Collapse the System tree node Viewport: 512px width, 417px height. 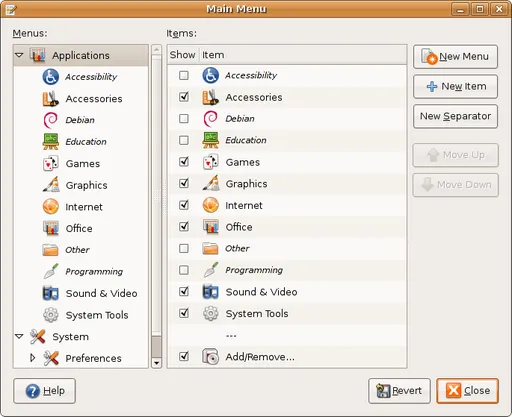coord(19,336)
